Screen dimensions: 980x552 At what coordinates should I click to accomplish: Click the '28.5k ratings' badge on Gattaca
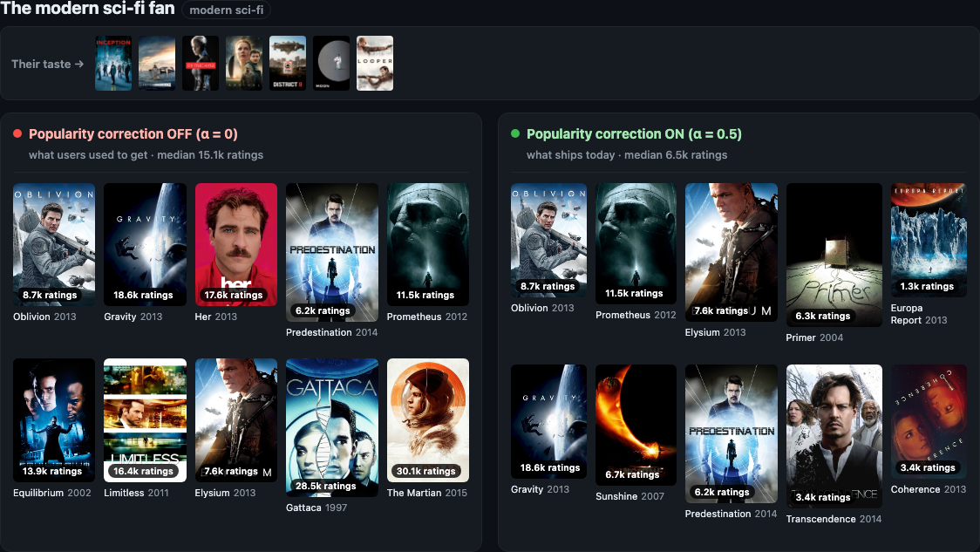coord(325,486)
